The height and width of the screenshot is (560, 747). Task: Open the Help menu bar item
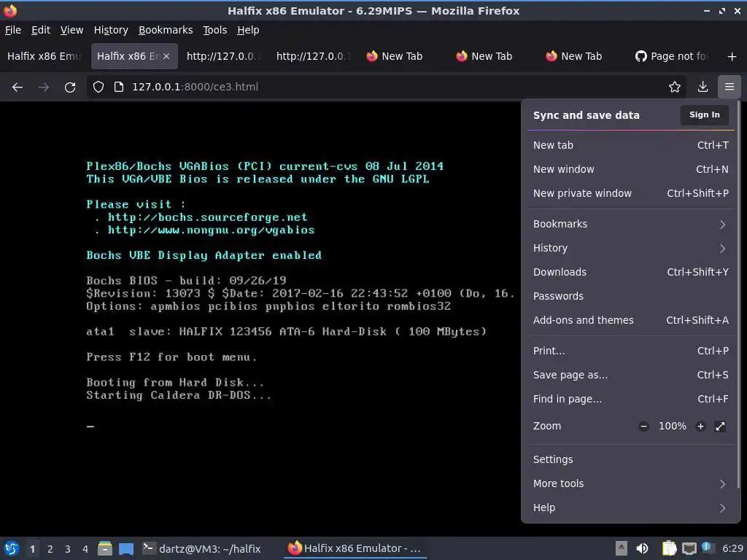248,30
